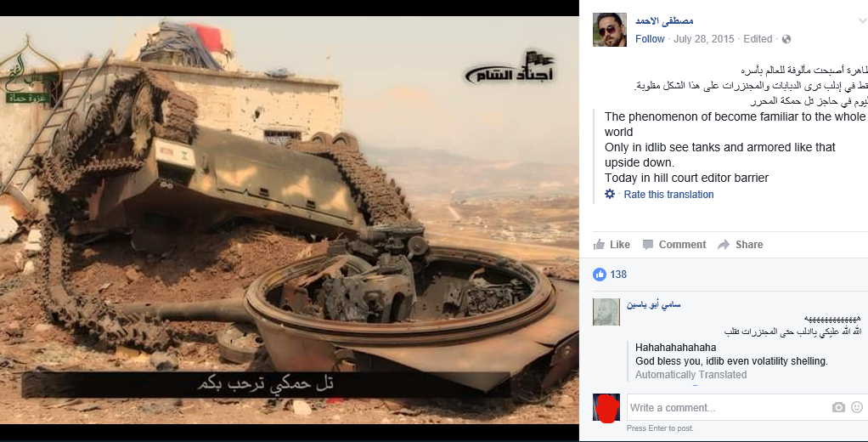Image resolution: width=868 pixels, height=442 pixels.
Task: Open the post options chevron at top right
Action: 862,21
